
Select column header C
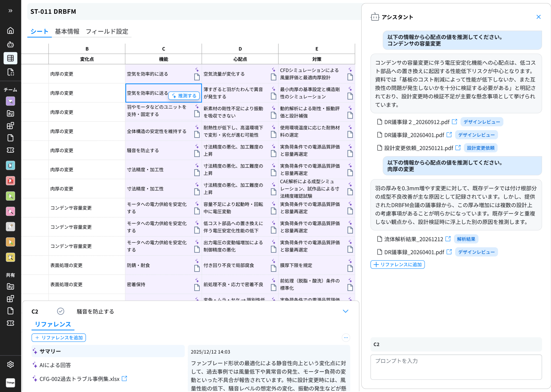[163, 49]
